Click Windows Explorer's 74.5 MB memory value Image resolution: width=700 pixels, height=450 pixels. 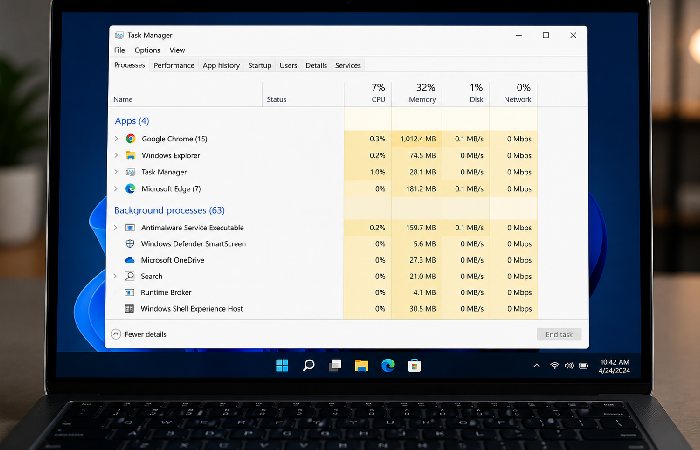pyautogui.click(x=423, y=155)
